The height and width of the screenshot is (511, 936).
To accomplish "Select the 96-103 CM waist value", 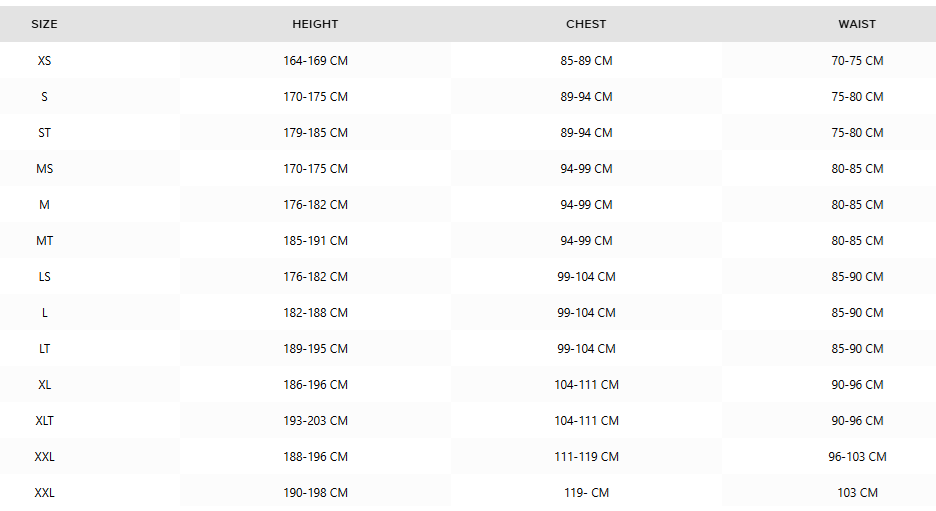I will [857, 457].
